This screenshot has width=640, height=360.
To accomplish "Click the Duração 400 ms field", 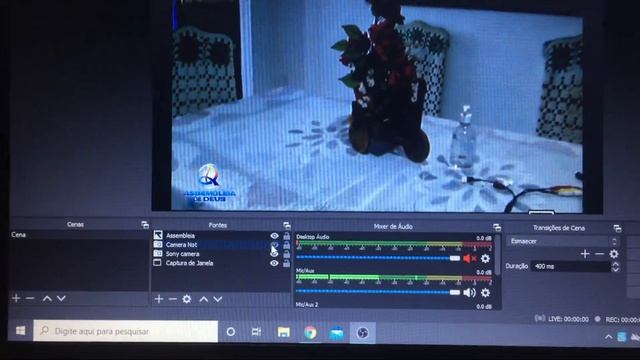I will (x=571, y=267).
